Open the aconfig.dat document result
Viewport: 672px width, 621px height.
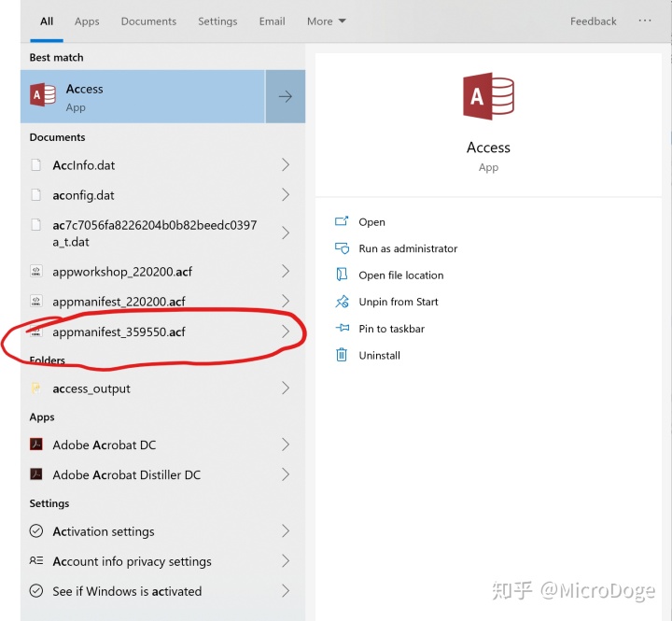[x=162, y=195]
